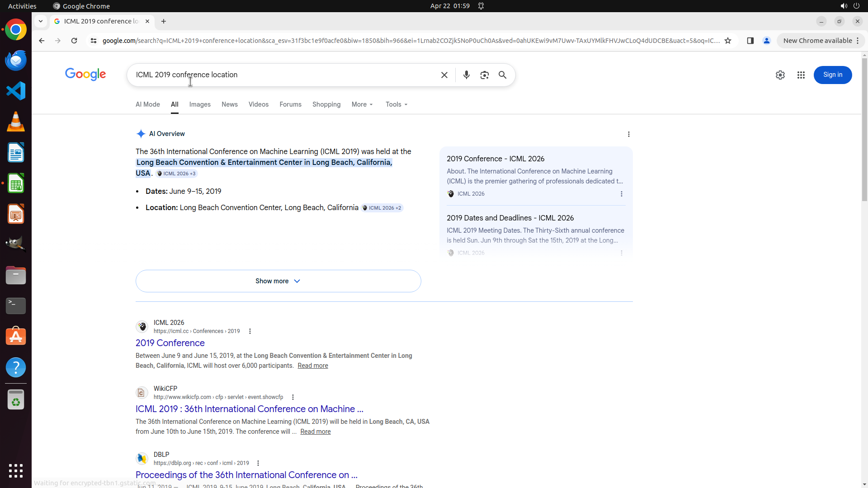The width and height of the screenshot is (868, 488).
Task: Click into the Google search field
Action: pos(285,75)
